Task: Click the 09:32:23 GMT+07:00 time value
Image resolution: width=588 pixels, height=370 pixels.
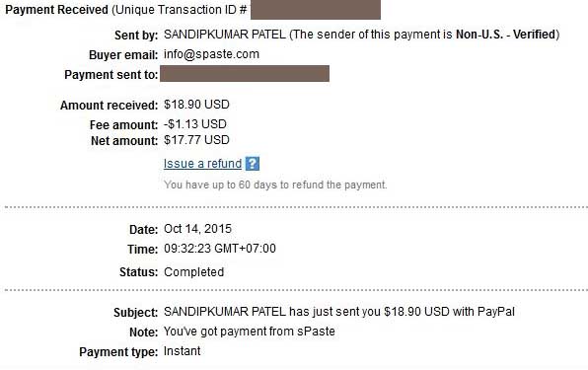Action: pyautogui.click(x=220, y=249)
